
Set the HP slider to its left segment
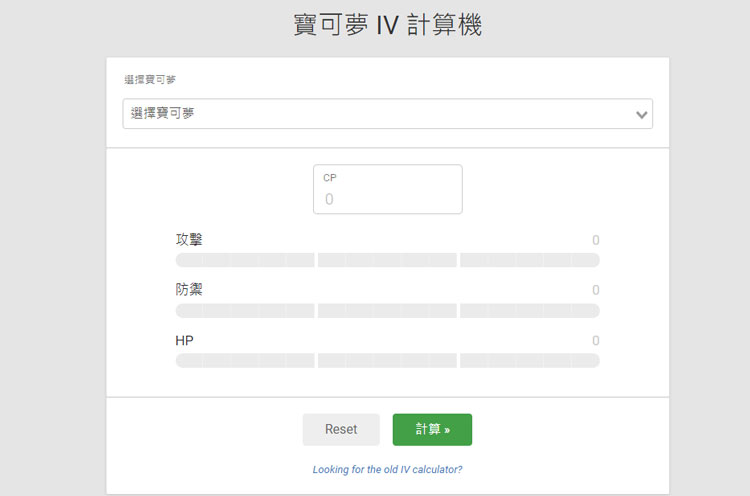(245, 360)
